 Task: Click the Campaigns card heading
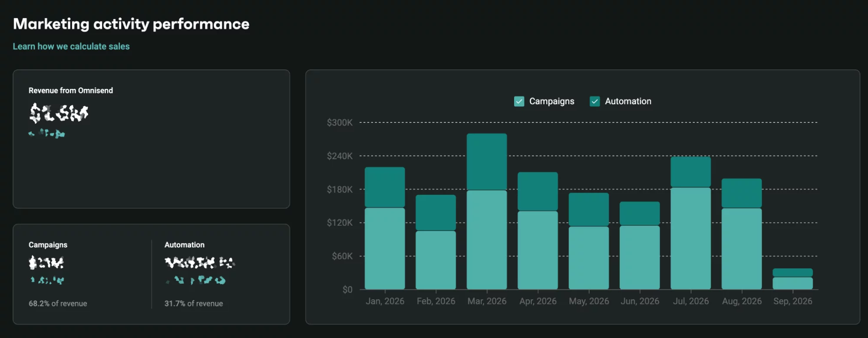tap(48, 245)
